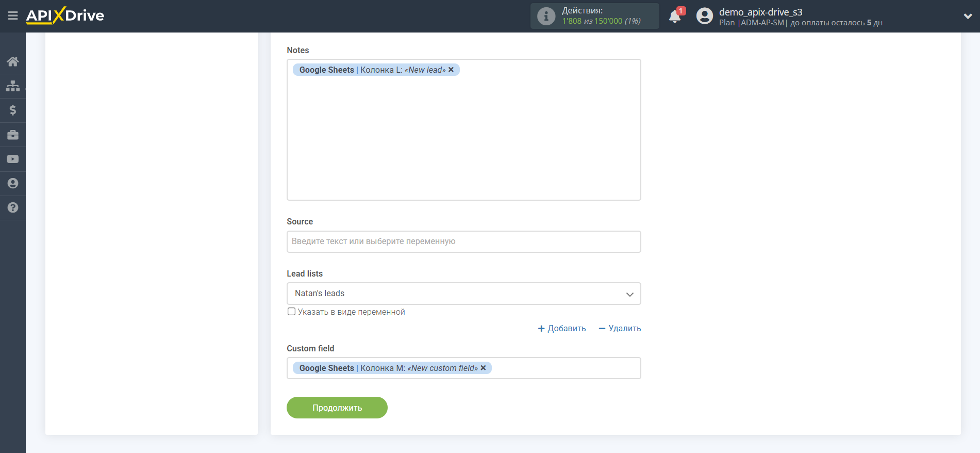Click the actions info icon

tap(546, 17)
